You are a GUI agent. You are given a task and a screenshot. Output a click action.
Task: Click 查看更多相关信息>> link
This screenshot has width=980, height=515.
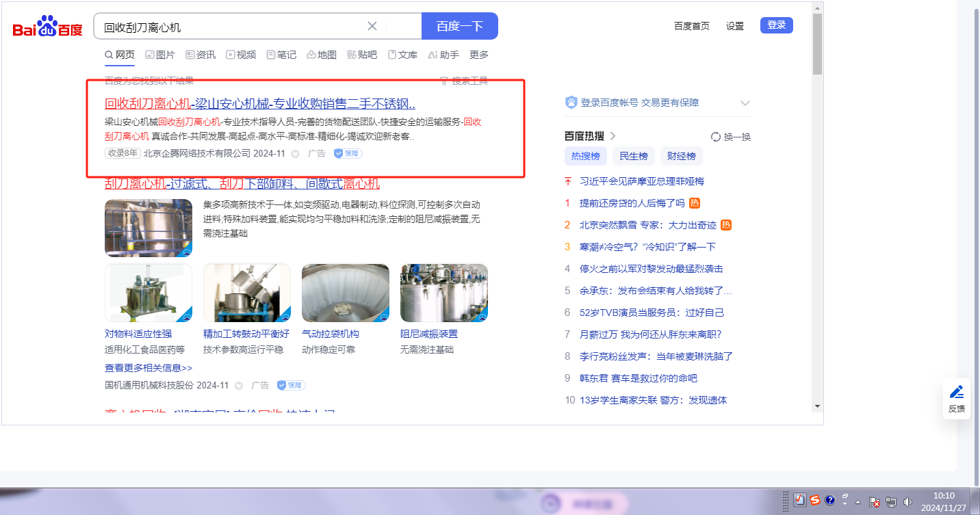149,368
